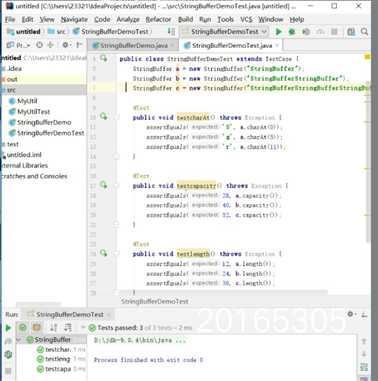Select testcapa result in test tree
This screenshot has height=381, width=378.
tap(58, 369)
